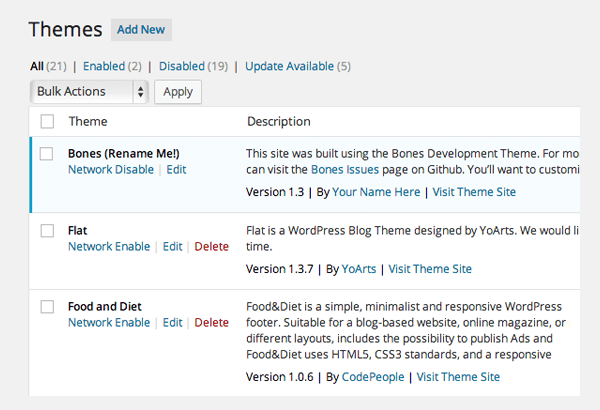Edit the Flat theme
Viewport: 600px width, 410px height.
(173, 247)
